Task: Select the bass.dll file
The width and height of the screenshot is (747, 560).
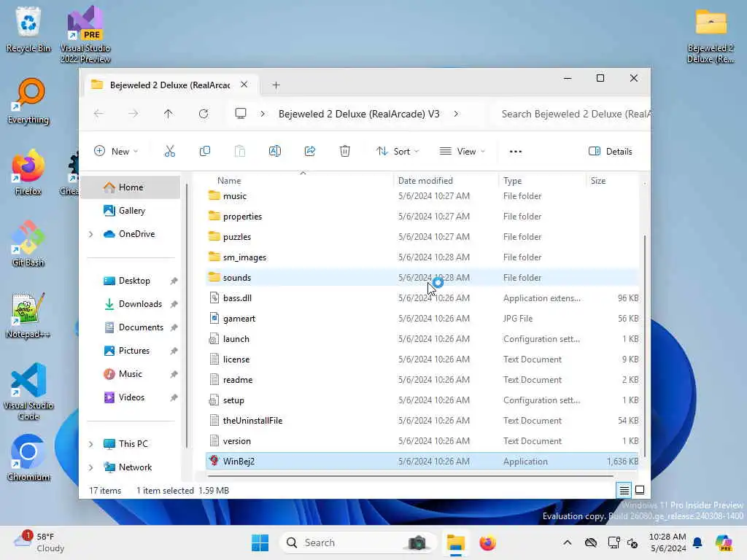Action: point(422,298)
